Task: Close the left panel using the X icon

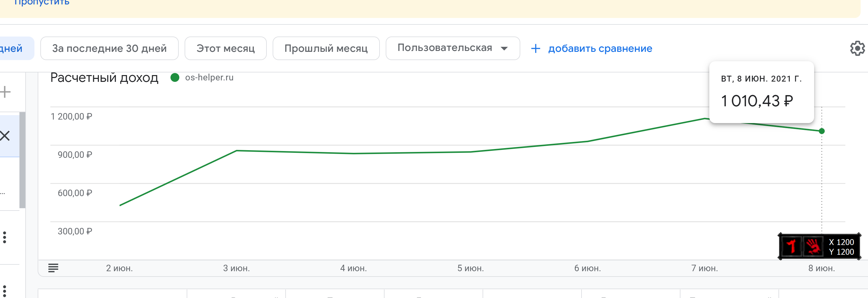Action: (5, 136)
